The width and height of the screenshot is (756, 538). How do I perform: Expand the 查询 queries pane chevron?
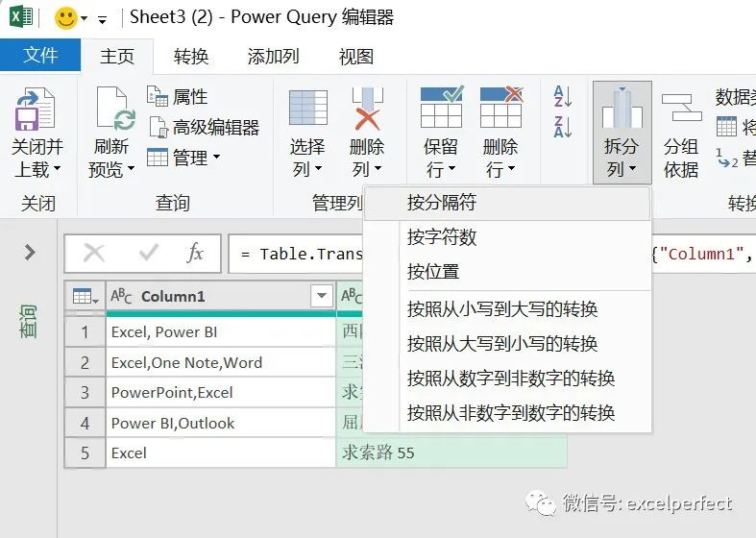[x=30, y=252]
